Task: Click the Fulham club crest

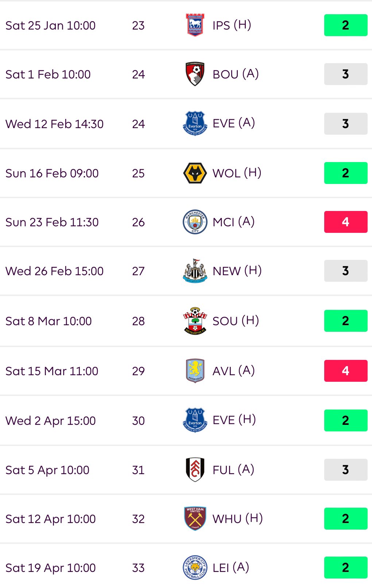Action: [195, 470]
